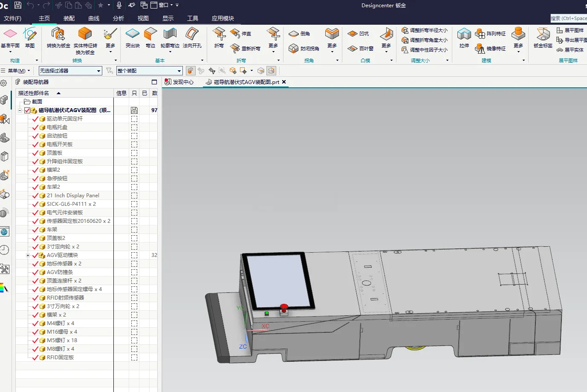
Task: Click the 倒角 chamfer tool
Action: pos(299,34)
